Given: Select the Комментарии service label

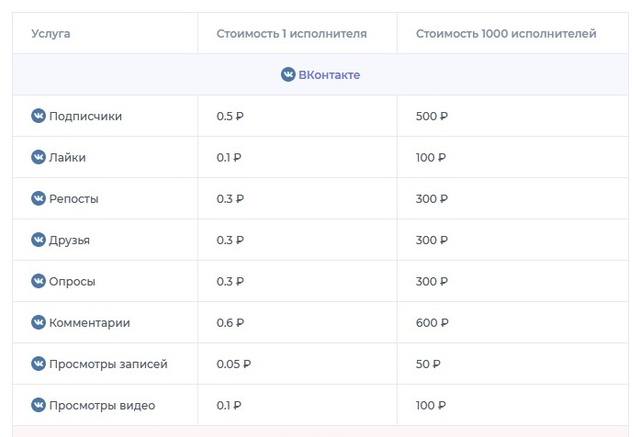Looking at the screenshot, I should [x=89, y=323].
